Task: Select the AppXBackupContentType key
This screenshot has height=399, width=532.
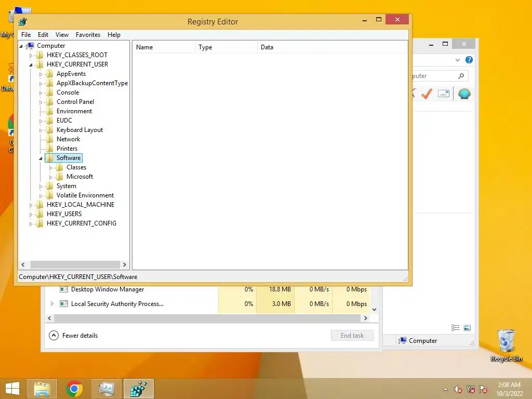Action: pos(92,83)
